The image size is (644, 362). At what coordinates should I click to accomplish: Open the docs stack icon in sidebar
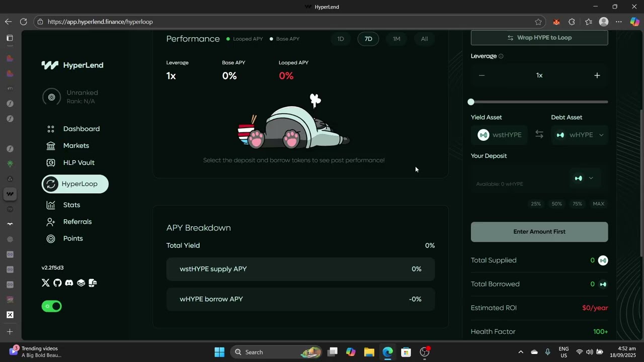coord(81,283)
